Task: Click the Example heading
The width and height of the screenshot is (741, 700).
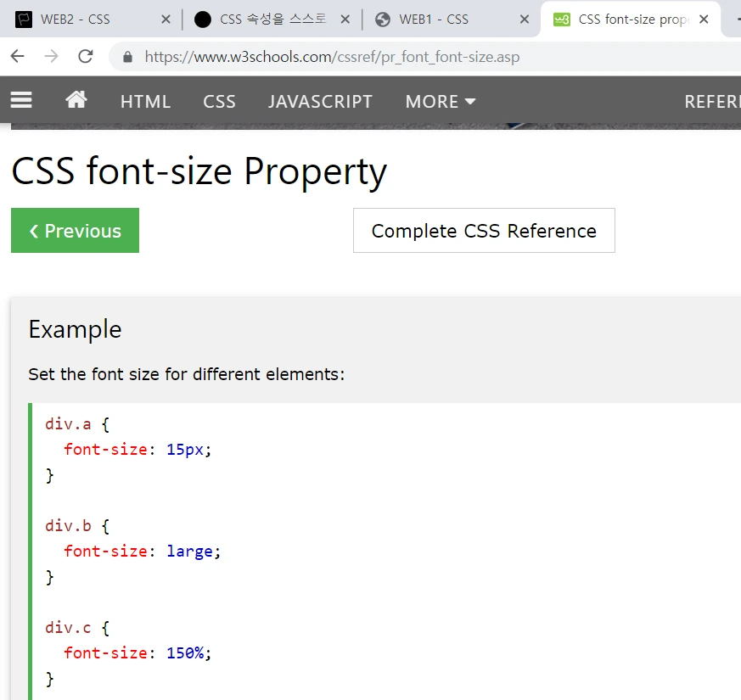Action: coord(76,330)
